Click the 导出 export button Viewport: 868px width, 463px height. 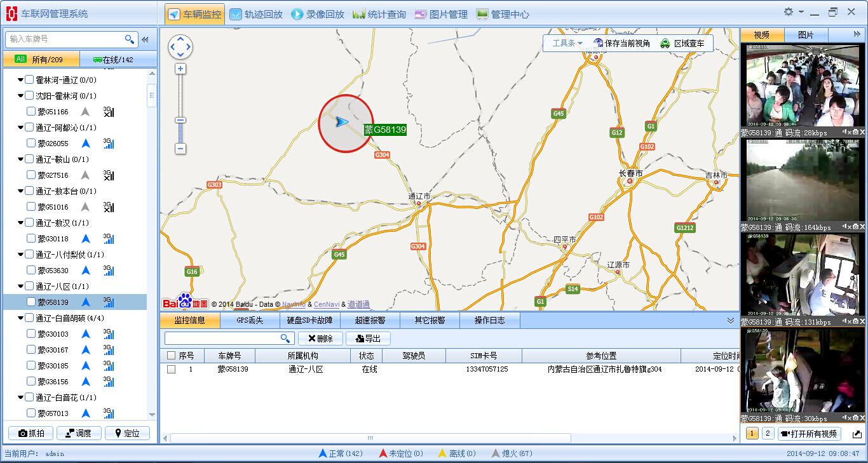pos(368,339)
